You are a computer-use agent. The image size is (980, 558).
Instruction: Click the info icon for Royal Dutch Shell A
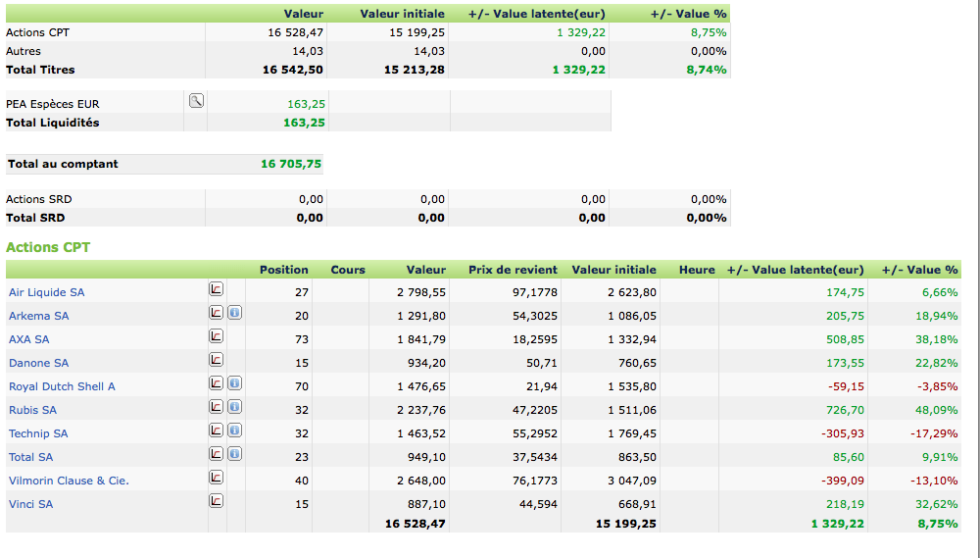(x=234, y=383)
